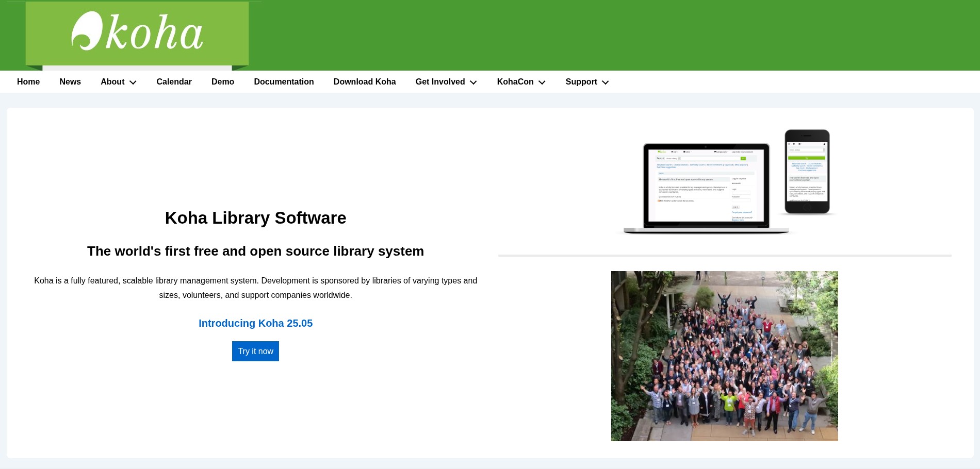Expand the Support menu chevron

click(606, 82)
